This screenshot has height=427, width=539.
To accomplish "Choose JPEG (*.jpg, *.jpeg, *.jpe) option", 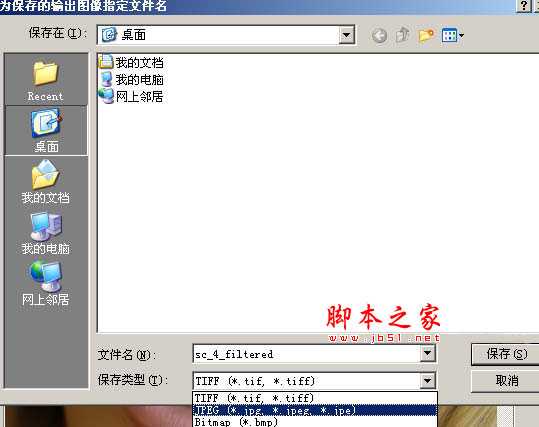I will (315, 410).
